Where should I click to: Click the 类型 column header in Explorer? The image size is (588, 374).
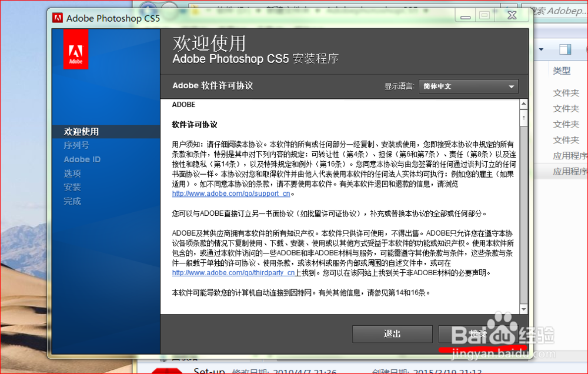562,71
